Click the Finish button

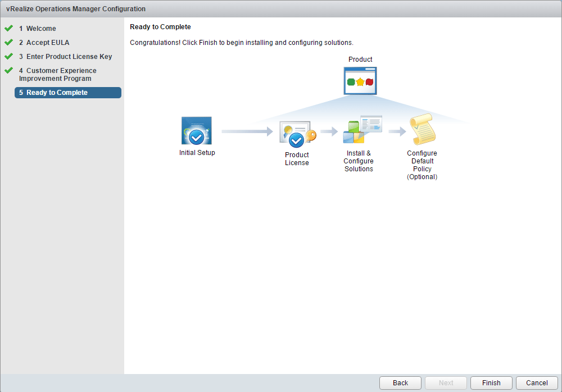(491, 382)
